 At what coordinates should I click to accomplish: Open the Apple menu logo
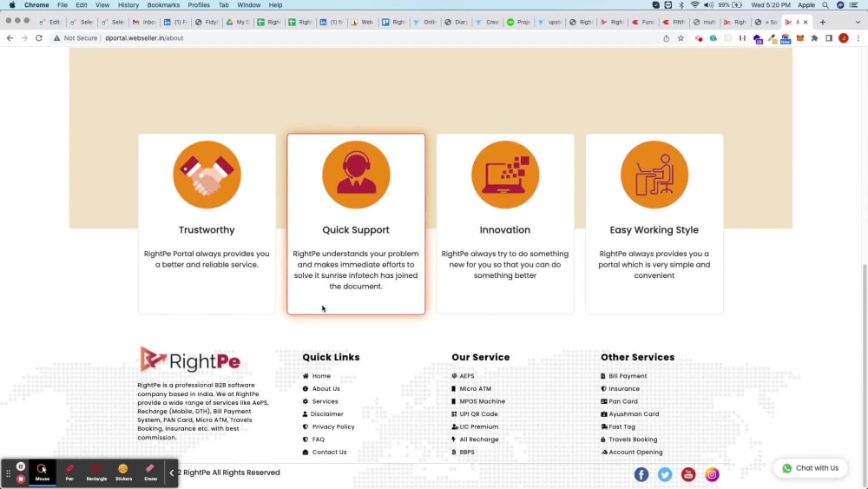(x=12, y=5)
